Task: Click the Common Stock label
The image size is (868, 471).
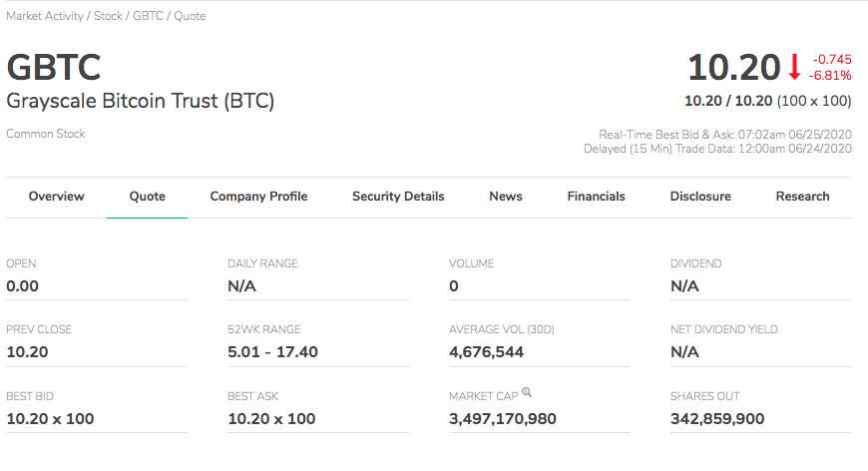Action: pyautogui.click(x=45, y=134)
